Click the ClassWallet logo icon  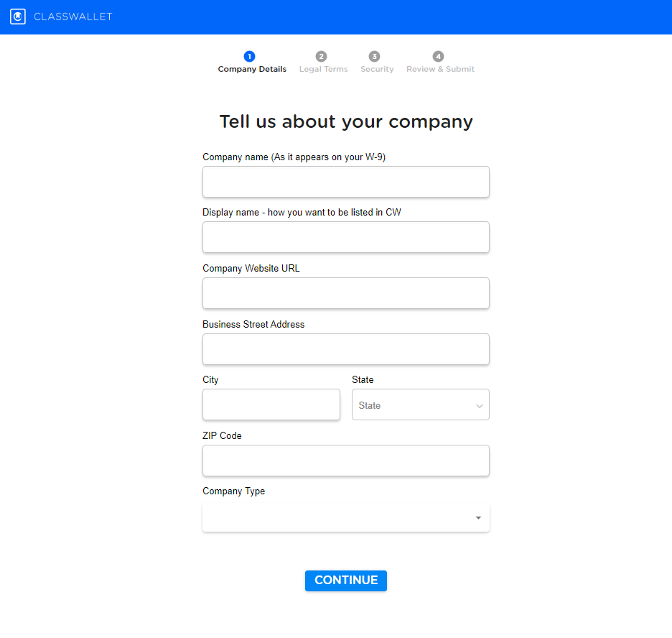click(17, 16)
